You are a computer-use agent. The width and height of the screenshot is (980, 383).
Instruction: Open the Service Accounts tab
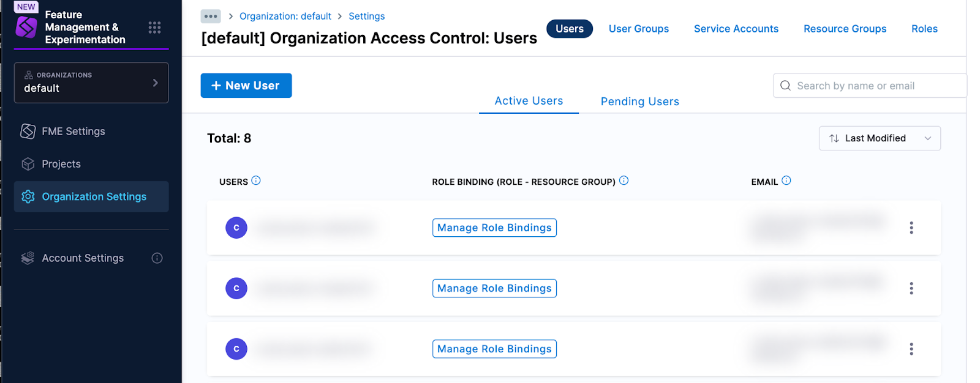(736, 29)
